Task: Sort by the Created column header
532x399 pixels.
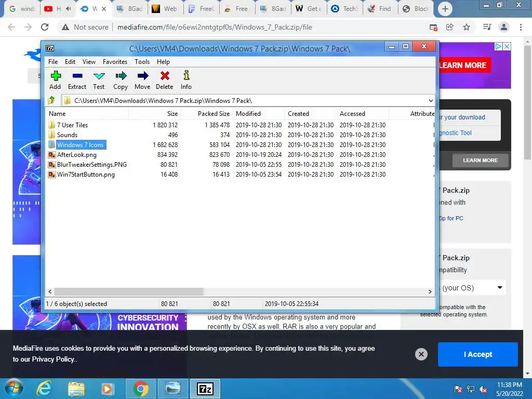Action: (x=311, y=114)
